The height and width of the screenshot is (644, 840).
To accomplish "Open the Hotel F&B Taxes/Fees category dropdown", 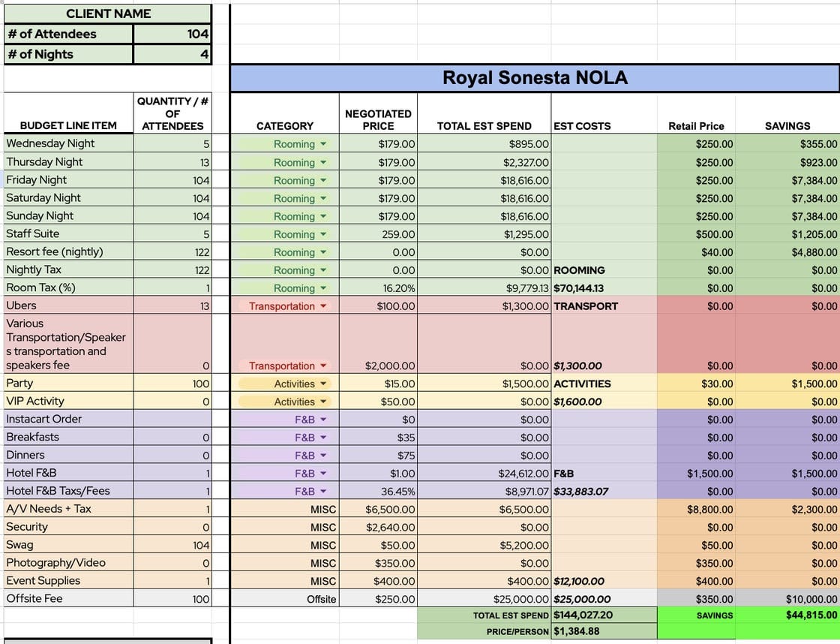I will (323, 491).
